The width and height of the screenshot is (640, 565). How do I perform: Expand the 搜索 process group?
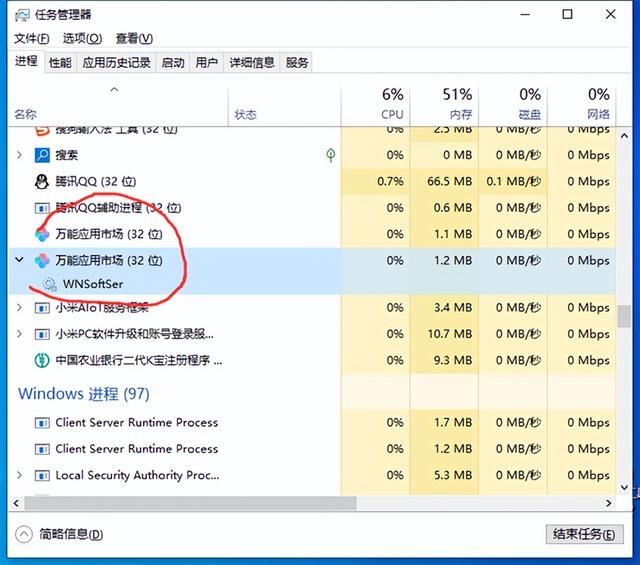click(20, 155)
